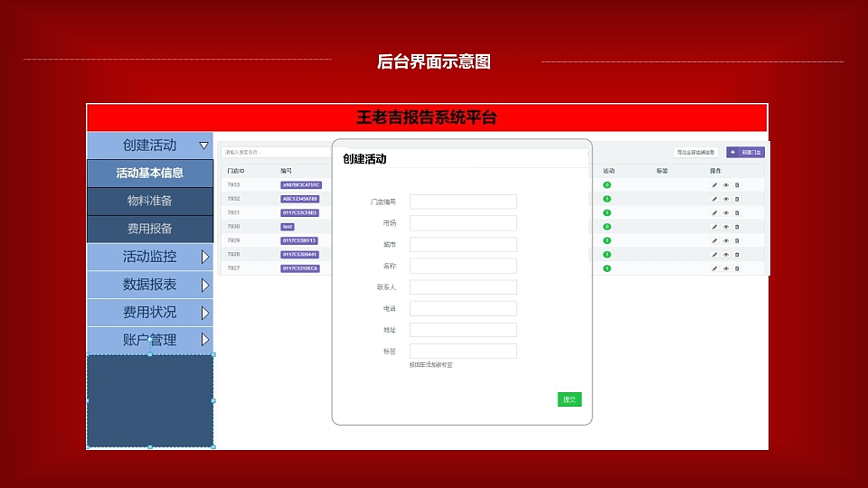Edit store row 7929 with pencil icon
The width and height of the screenshot is (868, 488).
coord(714,240)
